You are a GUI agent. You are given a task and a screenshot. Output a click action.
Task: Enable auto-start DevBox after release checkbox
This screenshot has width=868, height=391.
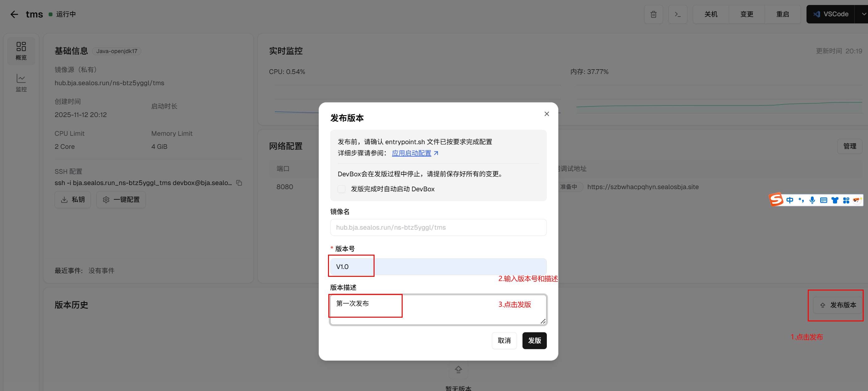coord(341,189)
